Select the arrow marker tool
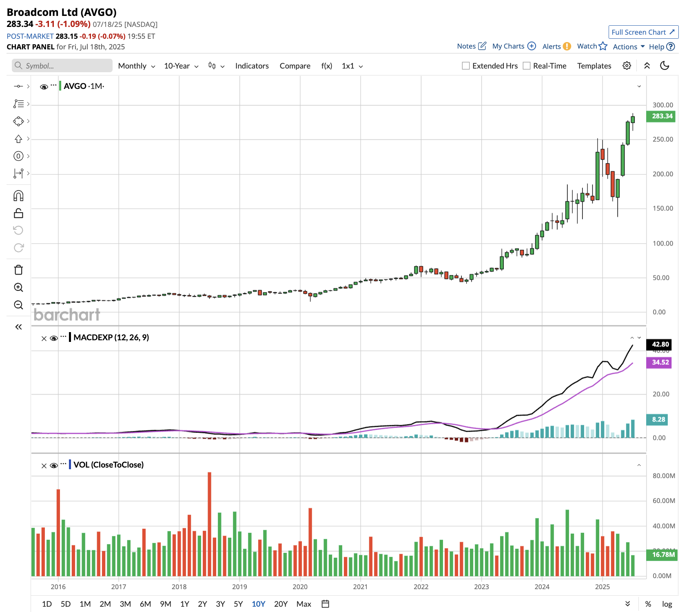The image size is (700, 612). [18, 139]
